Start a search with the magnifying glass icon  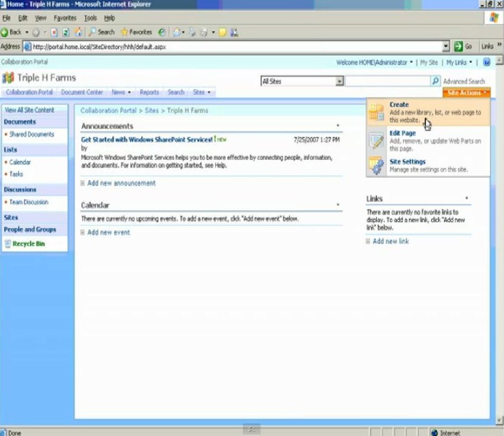(434, 80)
